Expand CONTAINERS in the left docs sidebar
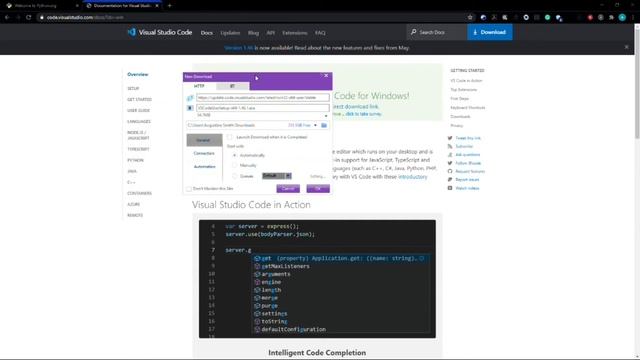The width and height of the screenshot is (640, 360). (x=139, y=193)
